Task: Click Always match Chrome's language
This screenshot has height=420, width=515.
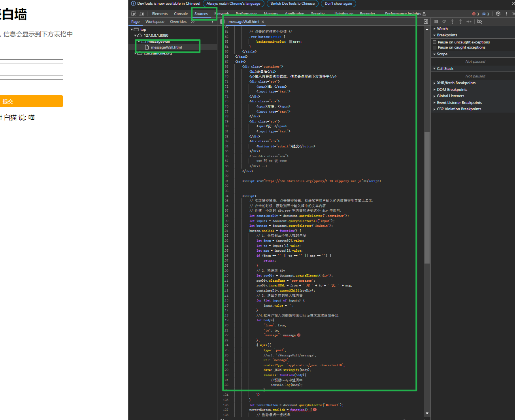Action: 233,4
